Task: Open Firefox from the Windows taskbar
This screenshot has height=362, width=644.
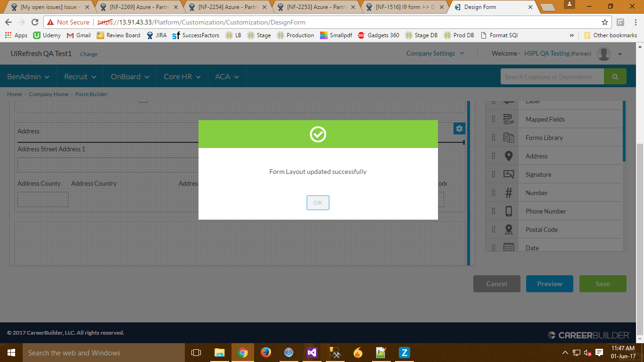Action: tap(266, 353)
